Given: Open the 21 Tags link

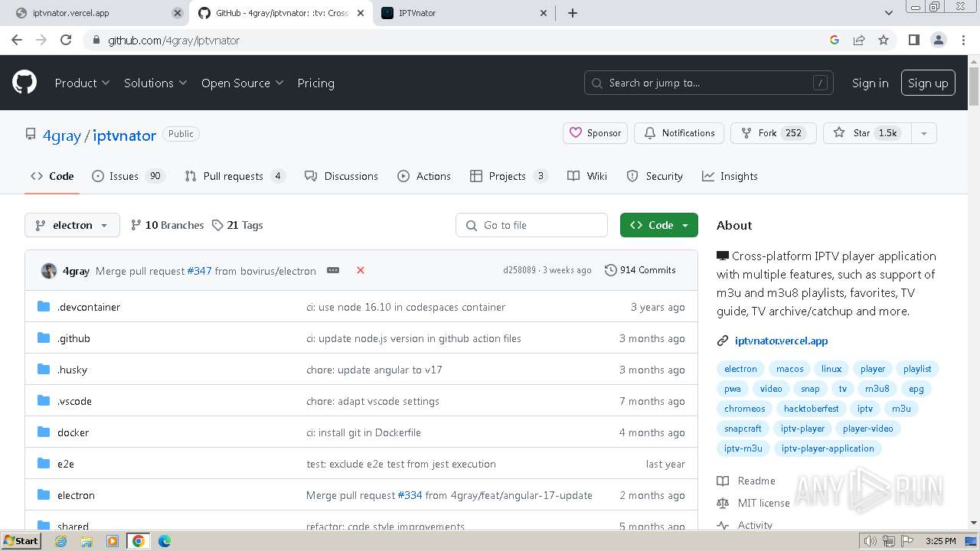Looking at the screenshot, I should [237, 225].
